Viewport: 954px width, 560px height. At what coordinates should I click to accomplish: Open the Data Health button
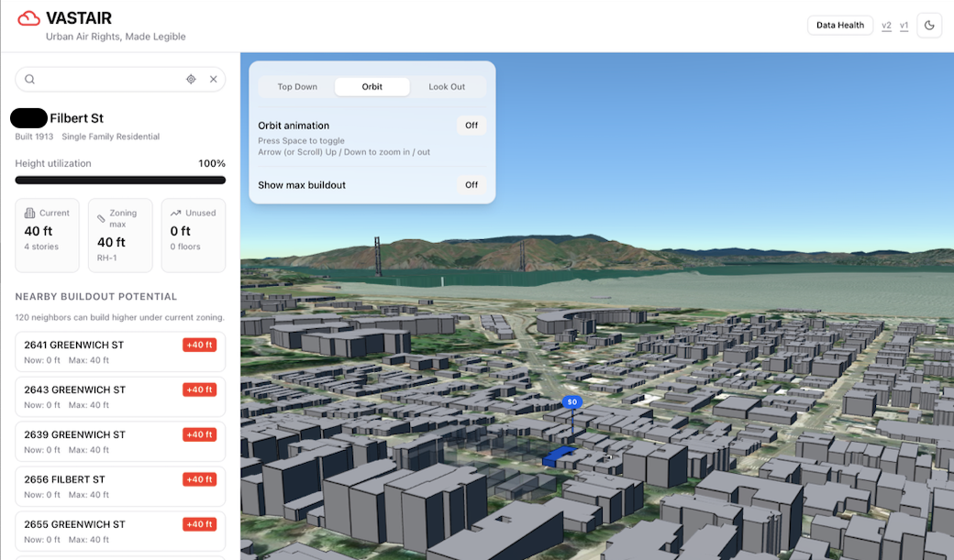[840, 25]
